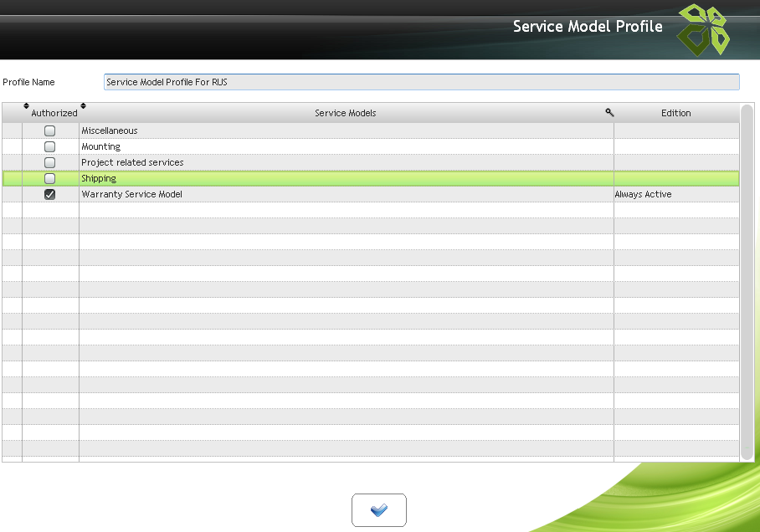Click the Authorized column header
Image resolution: width=760 pixels, height=532 pixels.
click(54, 114)
